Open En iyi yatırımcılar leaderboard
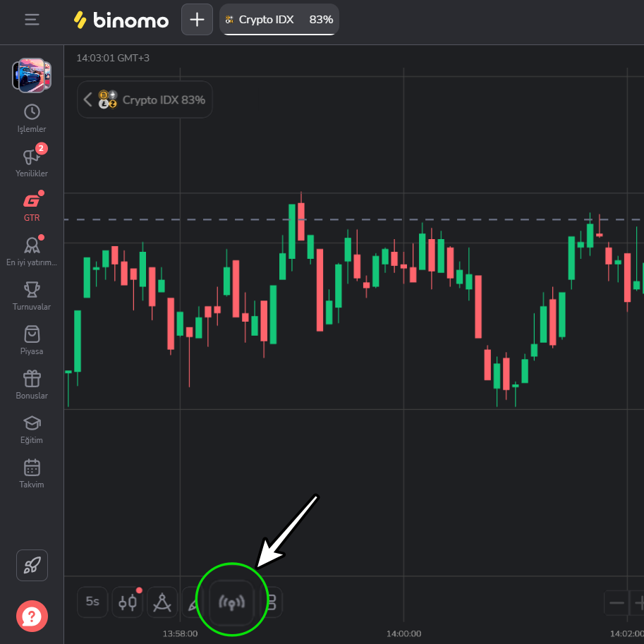Screen dimensions: 644x644 32,251
